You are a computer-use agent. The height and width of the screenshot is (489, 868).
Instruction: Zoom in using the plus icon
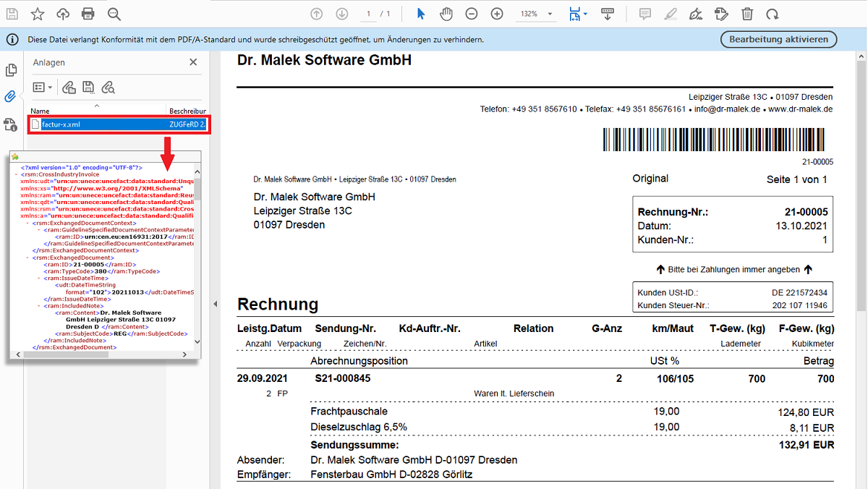click(496, 13)
